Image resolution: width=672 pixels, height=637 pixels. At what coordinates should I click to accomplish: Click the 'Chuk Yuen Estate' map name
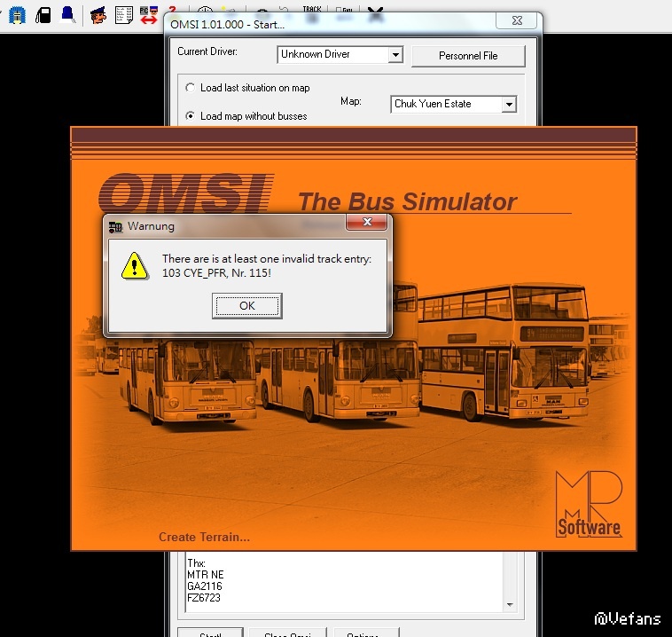coord(433,104)
